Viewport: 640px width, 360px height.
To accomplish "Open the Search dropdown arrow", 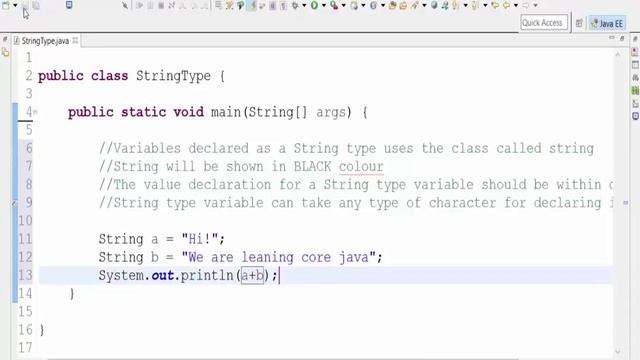I will 424,5.
